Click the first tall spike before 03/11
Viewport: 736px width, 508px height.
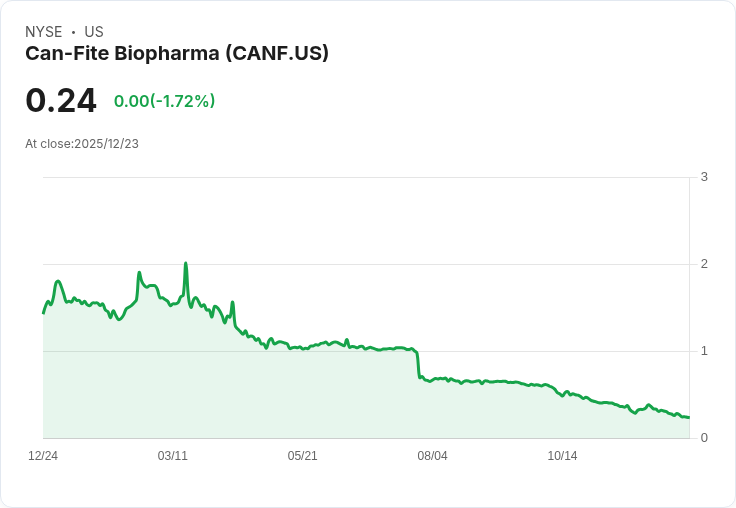click(x=139, y=273)
